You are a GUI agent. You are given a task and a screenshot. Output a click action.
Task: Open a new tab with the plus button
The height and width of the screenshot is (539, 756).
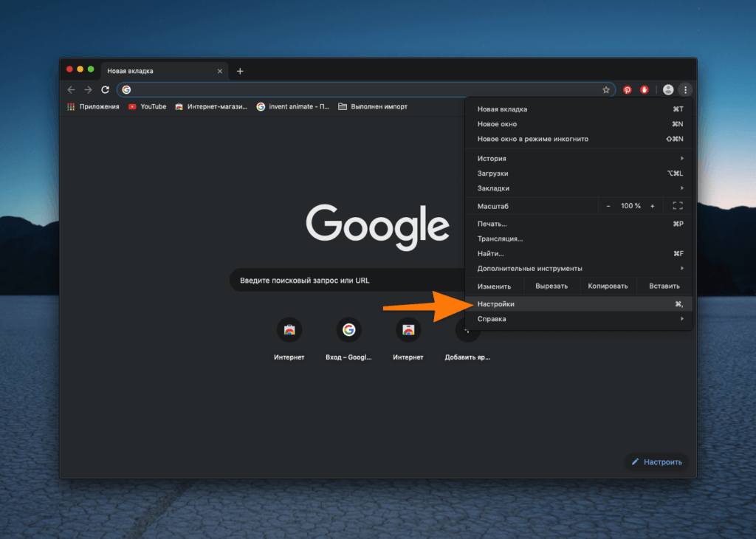pyautogui.click(x=240, y=72)
